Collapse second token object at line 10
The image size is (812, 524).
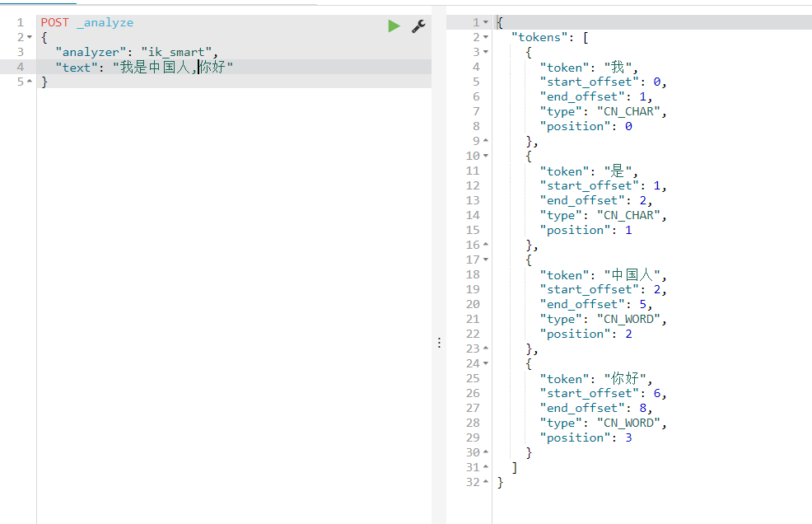point(486,156)
